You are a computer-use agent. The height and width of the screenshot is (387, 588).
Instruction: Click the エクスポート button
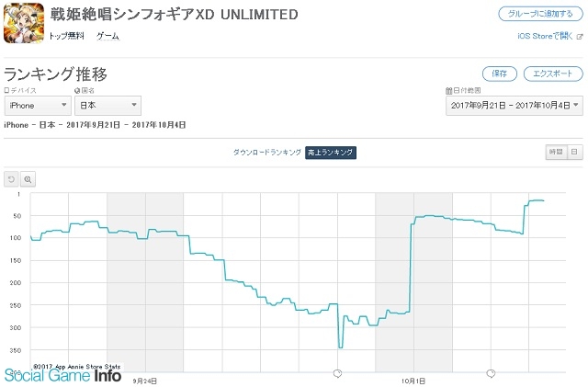click(x=553, y=74)
